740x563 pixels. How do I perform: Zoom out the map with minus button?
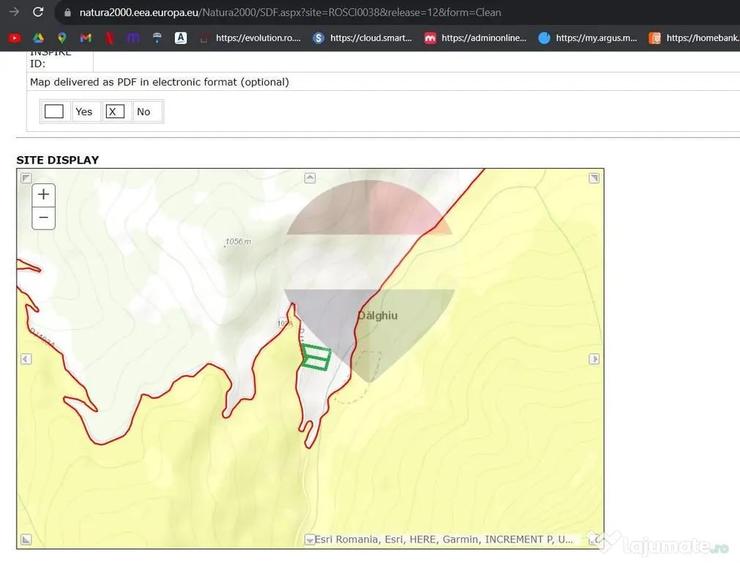tap(43, 218)
